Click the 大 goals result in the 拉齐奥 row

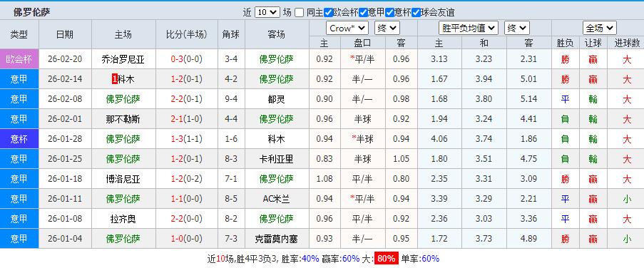coord(627,219)
